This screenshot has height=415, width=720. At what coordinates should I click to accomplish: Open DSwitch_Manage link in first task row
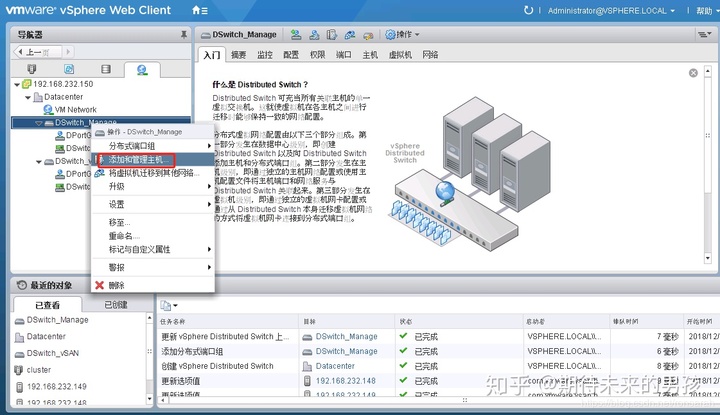click(346, 336)
